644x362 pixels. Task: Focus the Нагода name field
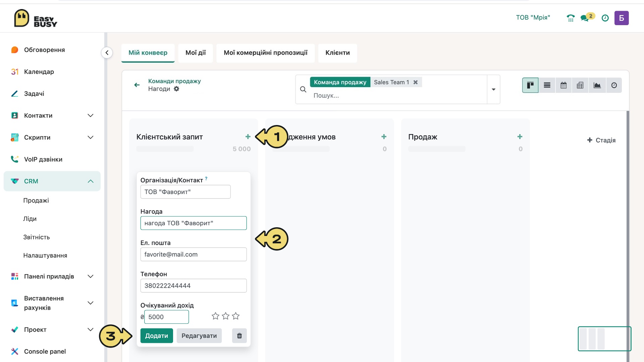coord(194,223)
